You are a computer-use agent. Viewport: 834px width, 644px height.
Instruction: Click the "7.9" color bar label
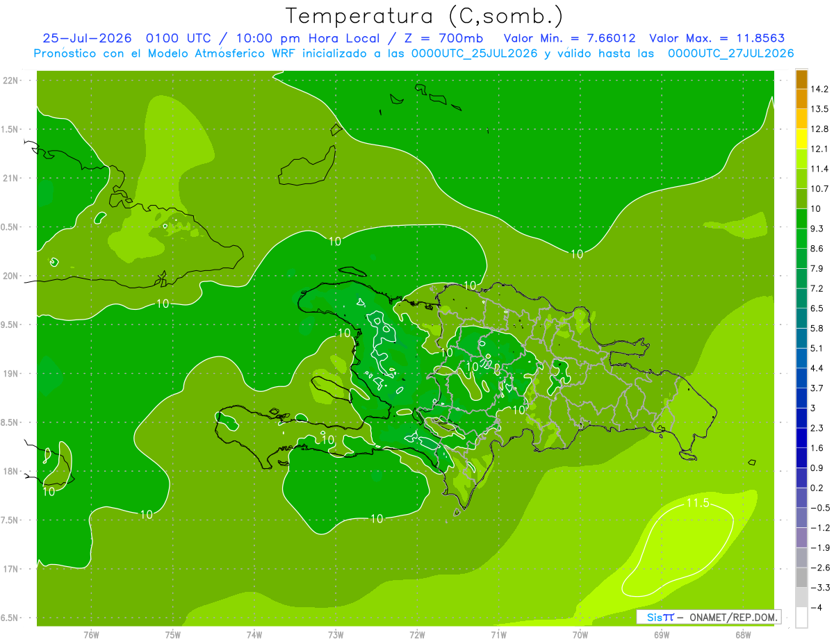pyautogui.click(x=817, y=268)
